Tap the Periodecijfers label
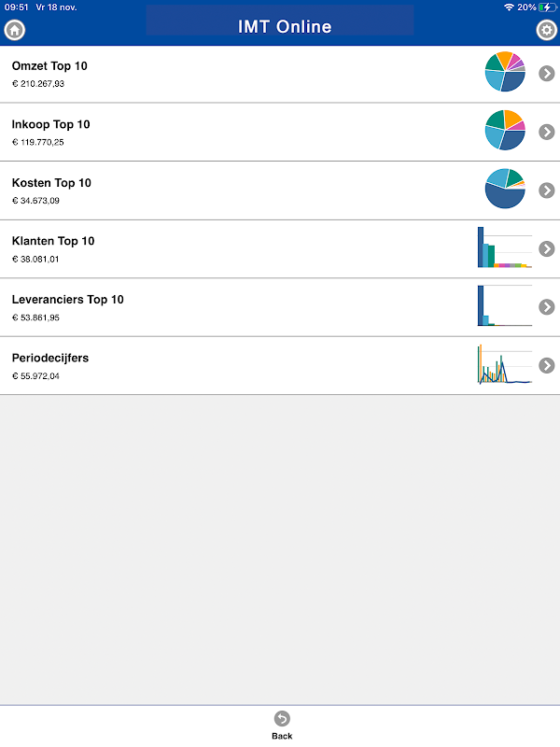This screenshot has height=747, width=560. click(50, 359)
